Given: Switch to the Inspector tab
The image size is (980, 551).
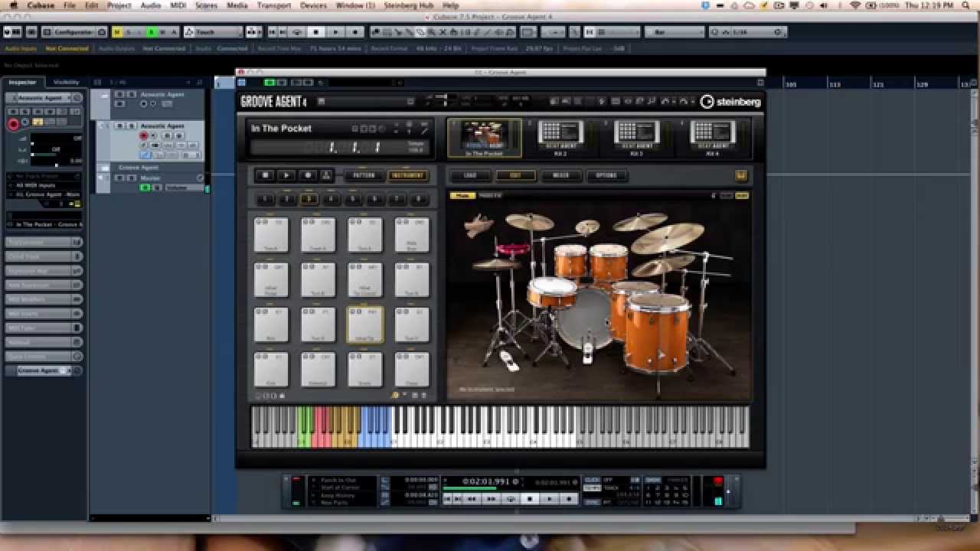Looking at the screenshot, I should [x=22, y=82].
